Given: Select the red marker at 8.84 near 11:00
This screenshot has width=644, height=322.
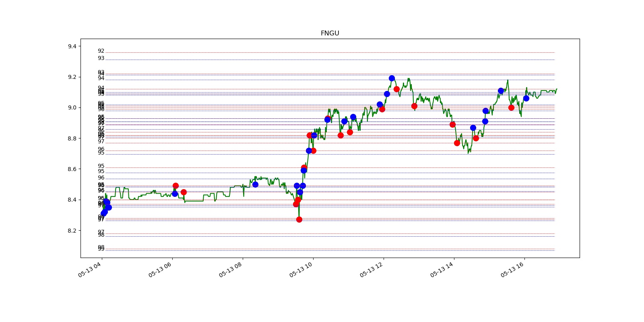Looking at the screenshot, I should click(350, 132).
